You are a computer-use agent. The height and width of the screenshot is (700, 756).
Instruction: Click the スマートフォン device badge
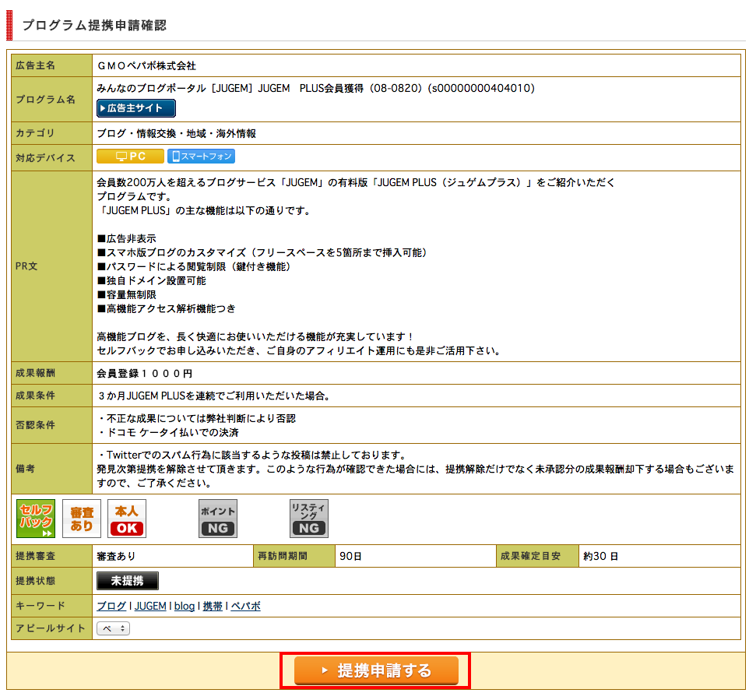(x=201, y=157)
